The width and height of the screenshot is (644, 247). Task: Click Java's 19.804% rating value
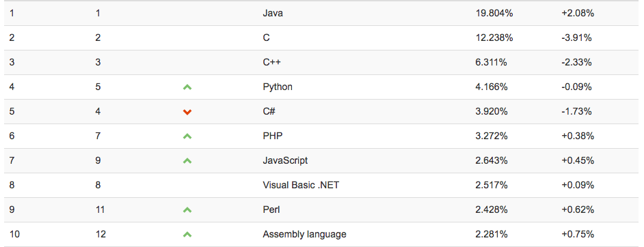coord(494,13)
